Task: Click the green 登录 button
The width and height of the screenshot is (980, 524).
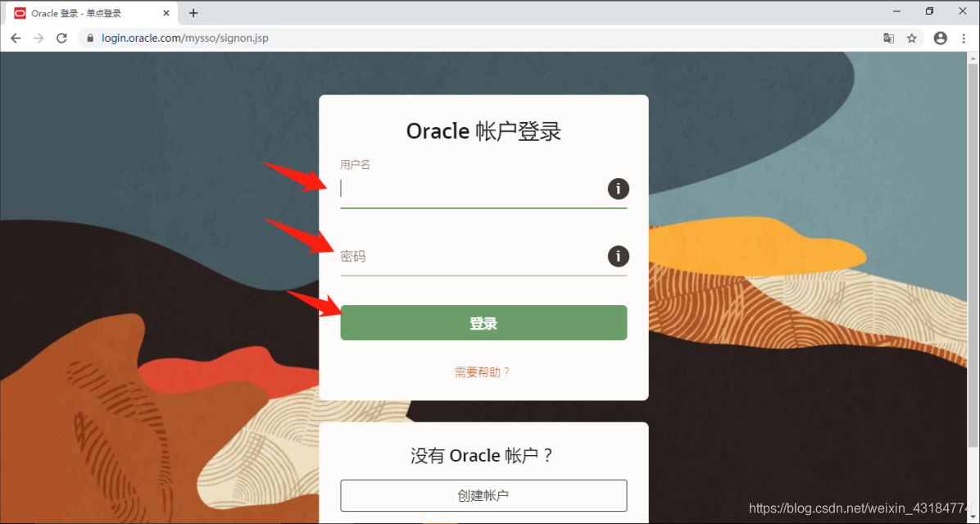Action: 483,322
